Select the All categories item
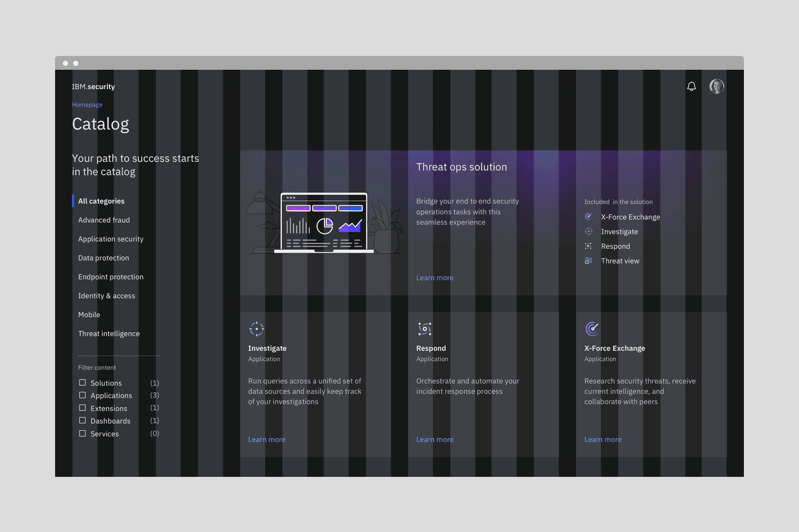The image size is (799, 532). coord(101,201)
